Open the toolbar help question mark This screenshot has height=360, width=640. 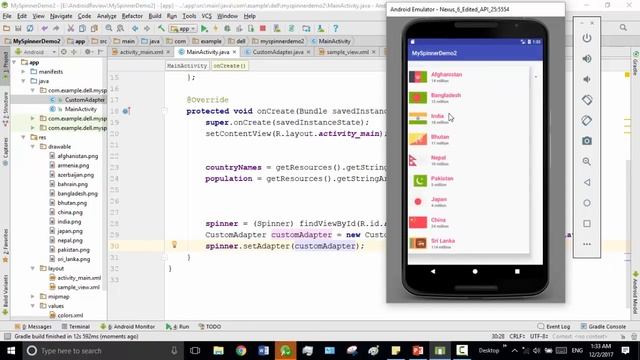(x=336, y=29)
